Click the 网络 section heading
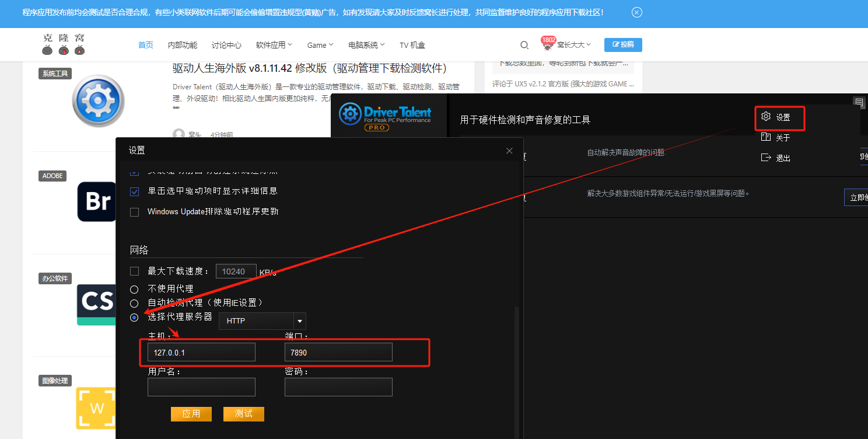Image resolution: width=868 pixels, height=439 pixels. (x=139, y=250)
